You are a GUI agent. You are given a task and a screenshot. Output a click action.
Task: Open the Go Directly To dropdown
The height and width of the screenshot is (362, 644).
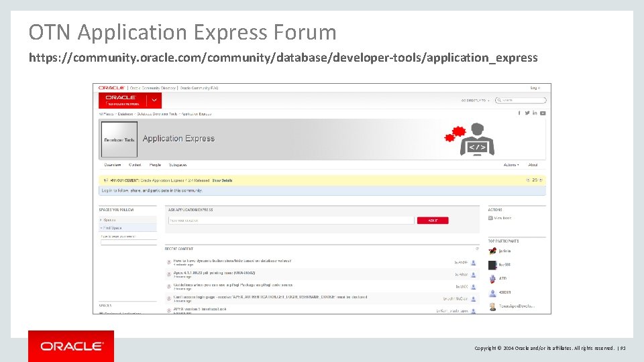[475, 100]
